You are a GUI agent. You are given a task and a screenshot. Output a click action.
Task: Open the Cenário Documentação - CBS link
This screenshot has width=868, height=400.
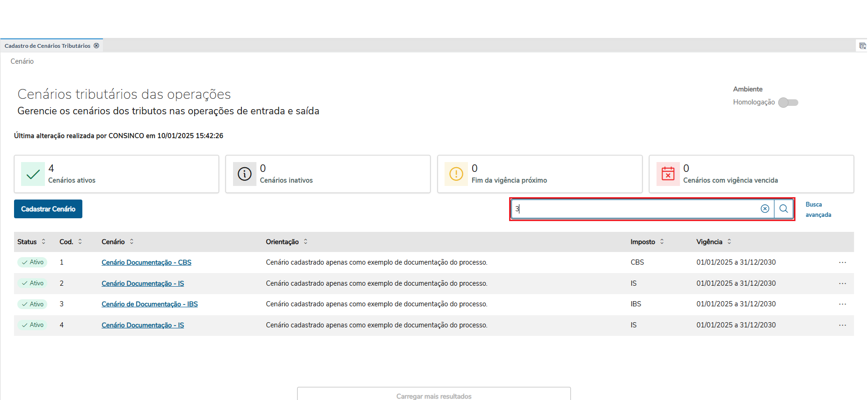(146, 263)
